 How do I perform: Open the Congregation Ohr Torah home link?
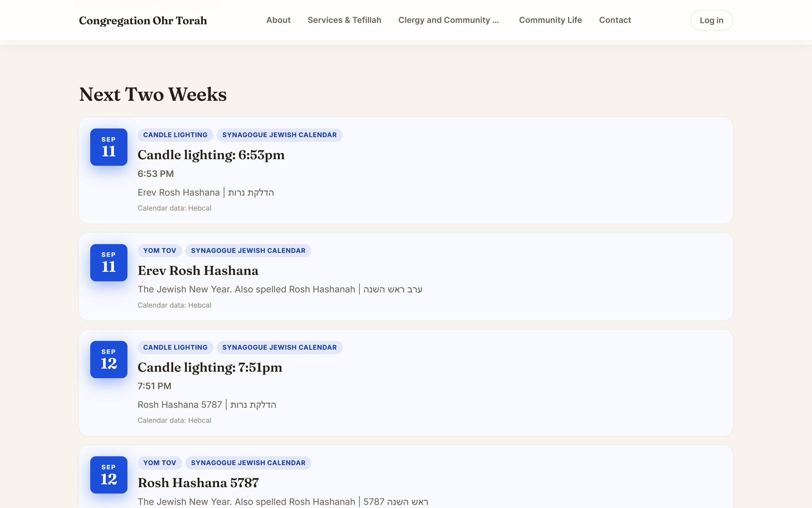[x=143, y=21]
